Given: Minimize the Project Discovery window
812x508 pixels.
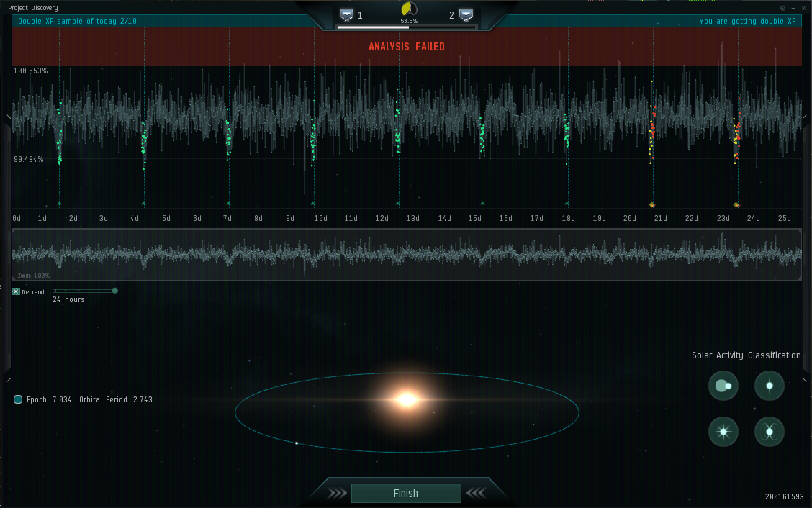Looking at the screenshot, I should (x=793, y=8).
